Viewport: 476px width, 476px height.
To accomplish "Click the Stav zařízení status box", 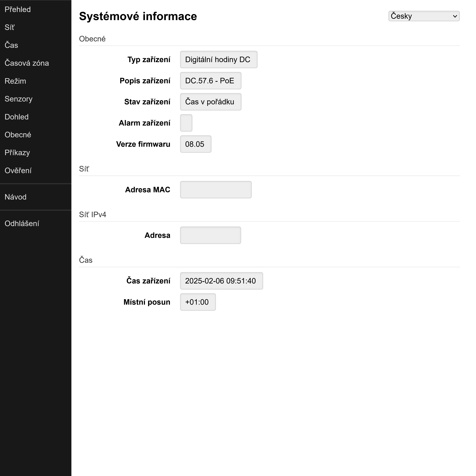I will tap(210, 102).
